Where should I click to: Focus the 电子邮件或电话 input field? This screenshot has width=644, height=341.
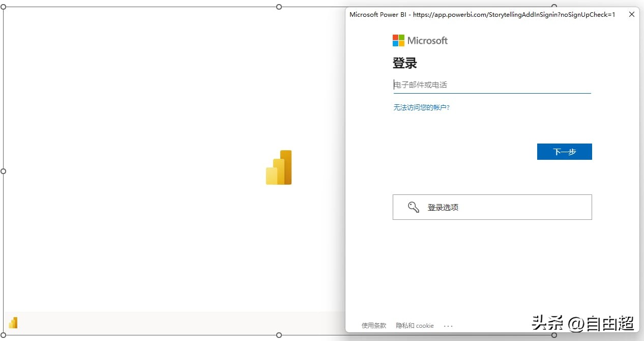point(492,85)
